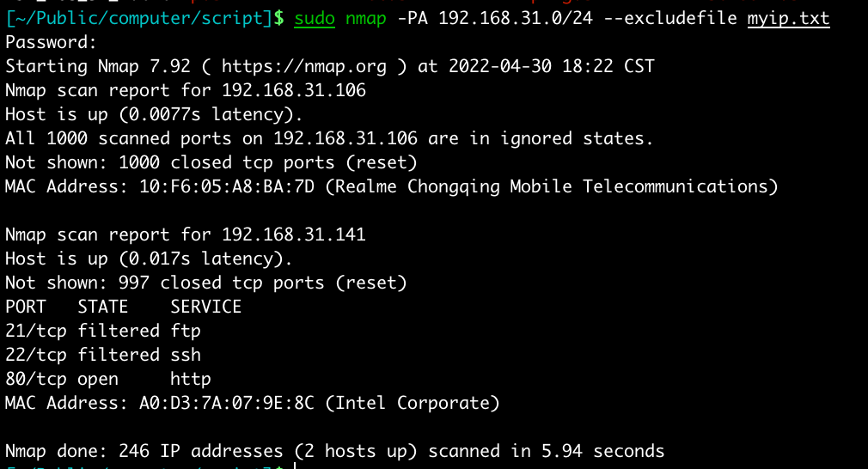Click the scan report IP 192.168.31.106
The width and height of the screenshot is (868, 469).
[294, 90]
